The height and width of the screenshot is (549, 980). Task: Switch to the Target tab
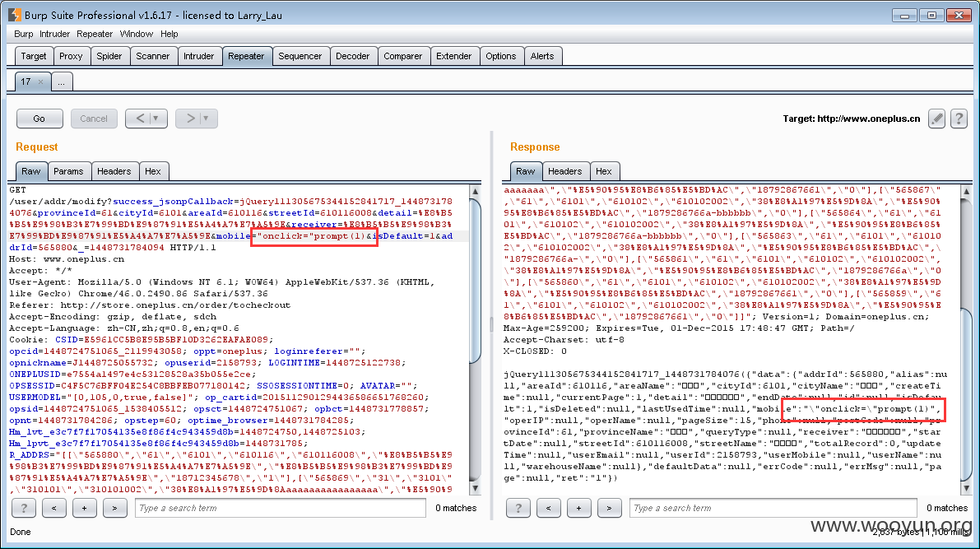[x=34, y=56]
